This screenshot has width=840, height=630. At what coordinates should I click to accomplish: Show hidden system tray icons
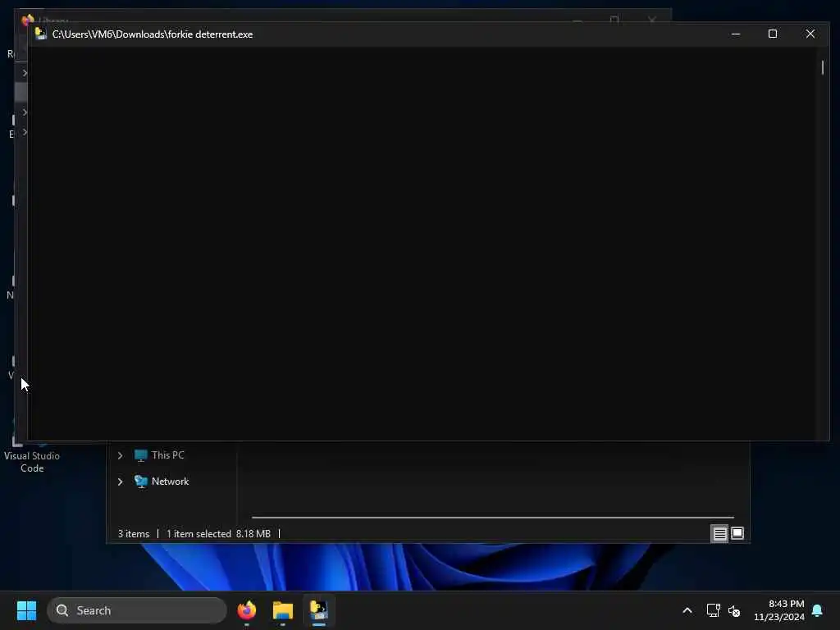[x=687, y=610]
